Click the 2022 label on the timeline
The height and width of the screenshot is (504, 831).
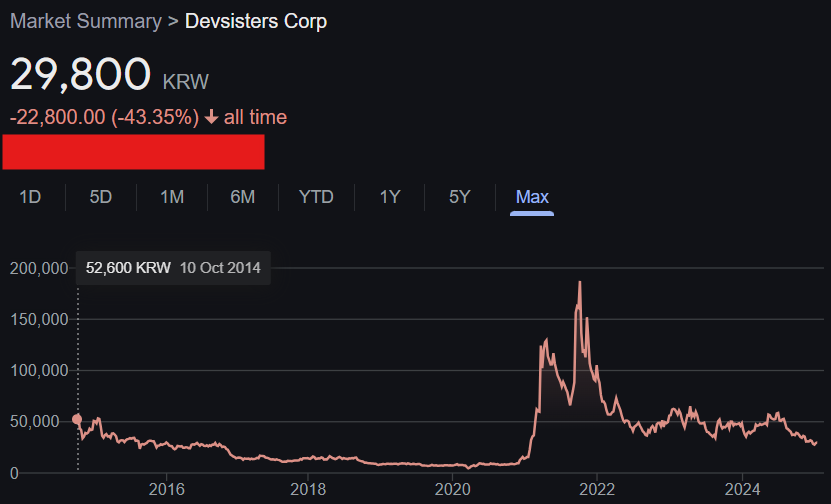(x=597, y=489)
